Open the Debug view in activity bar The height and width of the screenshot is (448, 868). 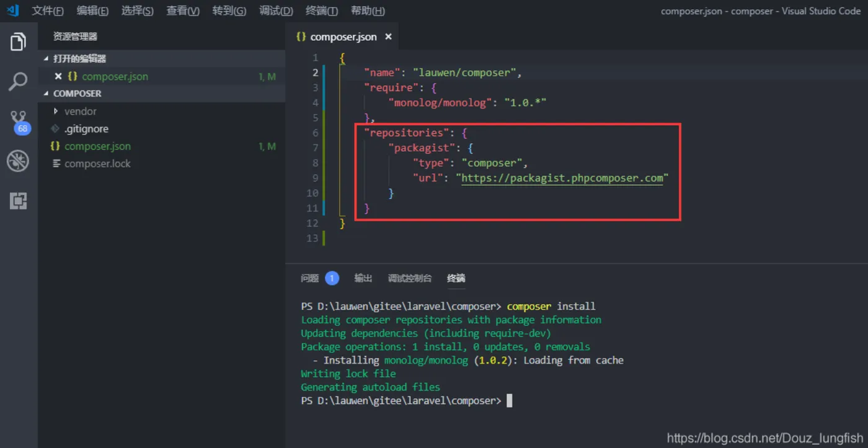coord(18,162)
